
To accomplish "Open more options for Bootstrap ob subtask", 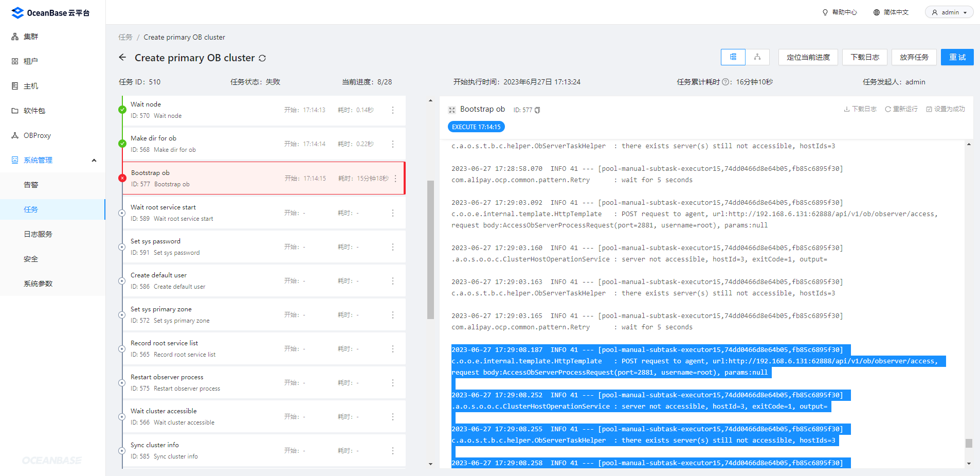I will point(395,179).
